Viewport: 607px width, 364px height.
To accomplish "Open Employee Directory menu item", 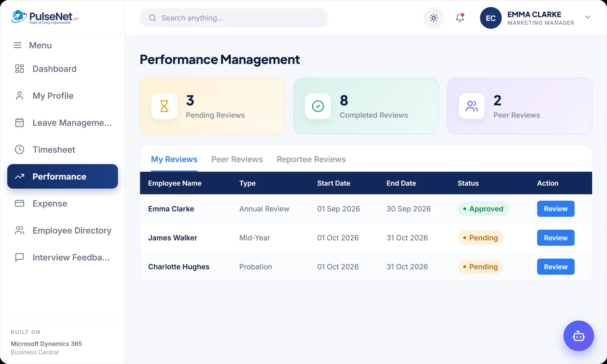I will pos(62,231).
